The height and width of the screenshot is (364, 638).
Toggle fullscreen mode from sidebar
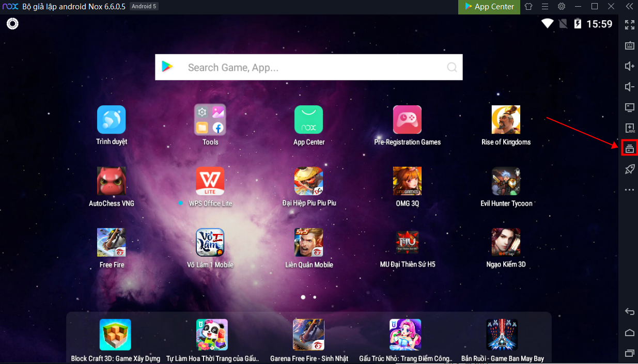[629, 25]
